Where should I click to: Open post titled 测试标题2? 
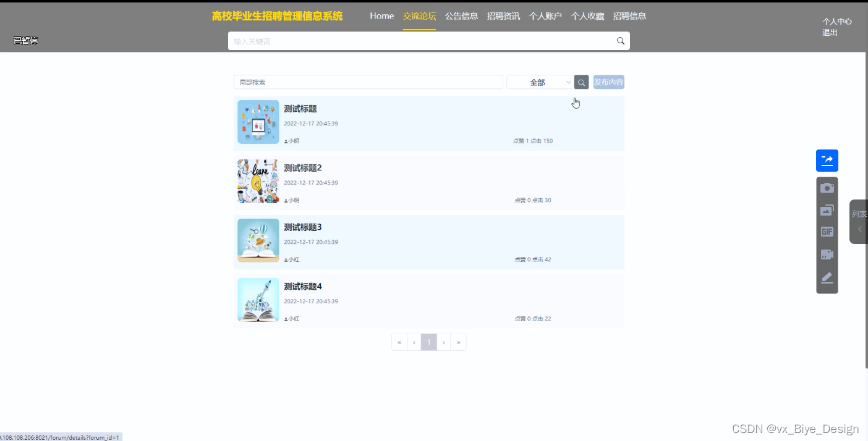(x=302, y=168)
